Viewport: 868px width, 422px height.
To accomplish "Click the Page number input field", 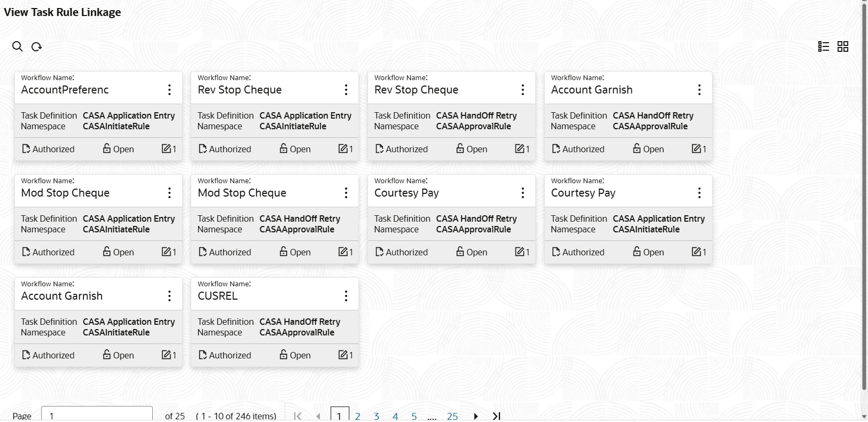I will 97,415.
